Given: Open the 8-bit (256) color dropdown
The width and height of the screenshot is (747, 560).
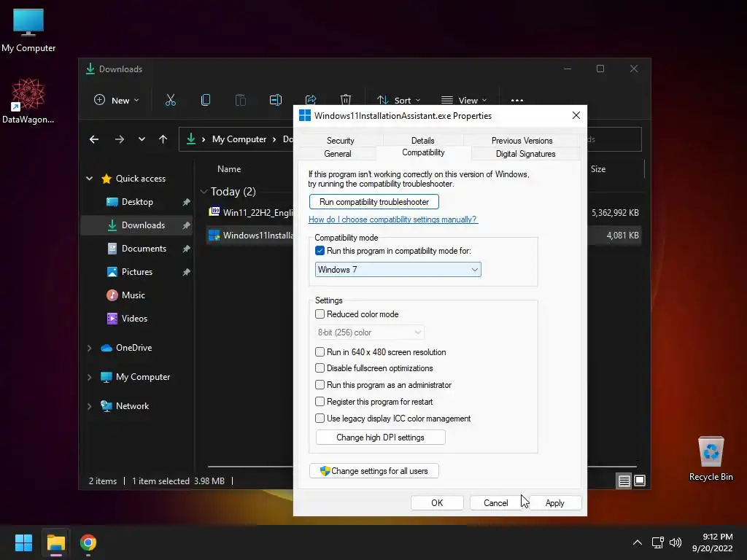Looking at the screenshot, I should tap(369, 332).
